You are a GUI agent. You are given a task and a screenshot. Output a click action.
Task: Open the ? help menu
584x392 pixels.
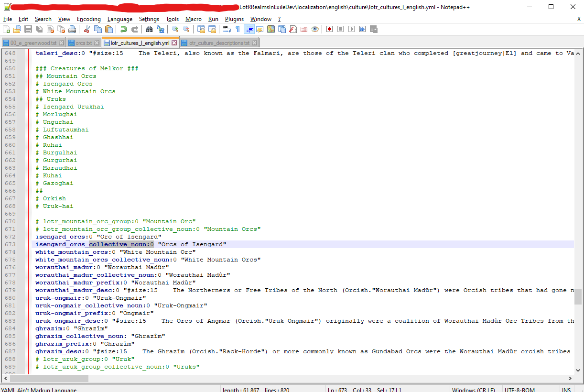point(279,19)
